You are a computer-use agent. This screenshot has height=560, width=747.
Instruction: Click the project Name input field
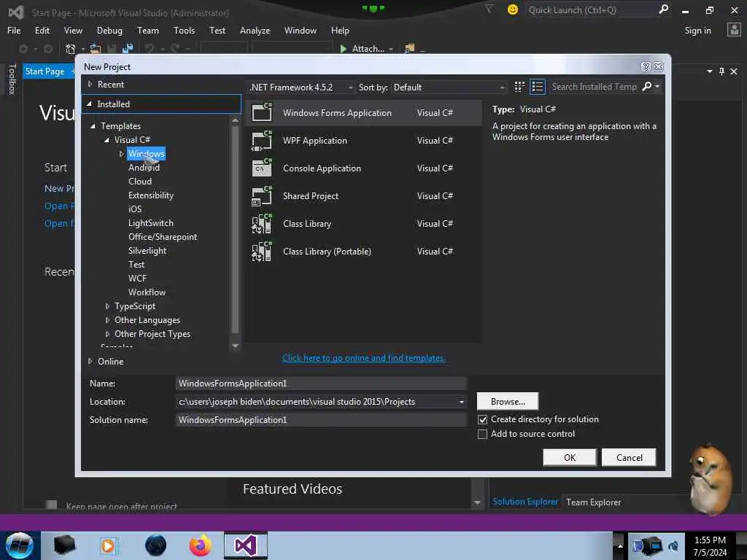(321, 384)
